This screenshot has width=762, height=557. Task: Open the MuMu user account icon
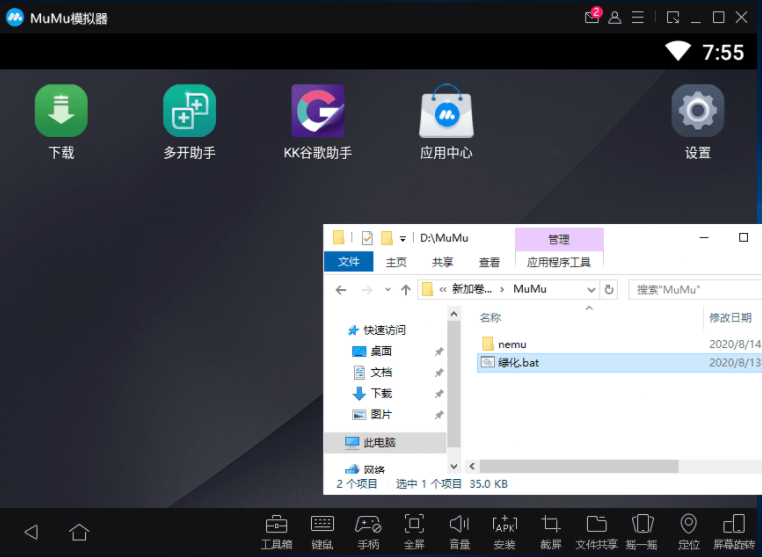pos(615,17)
